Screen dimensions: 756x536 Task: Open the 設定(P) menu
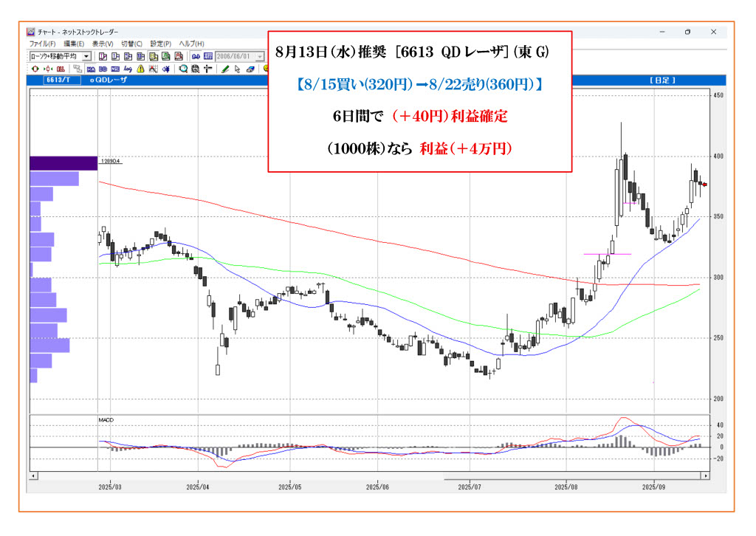pyautogui.click(x=160, y=44)
